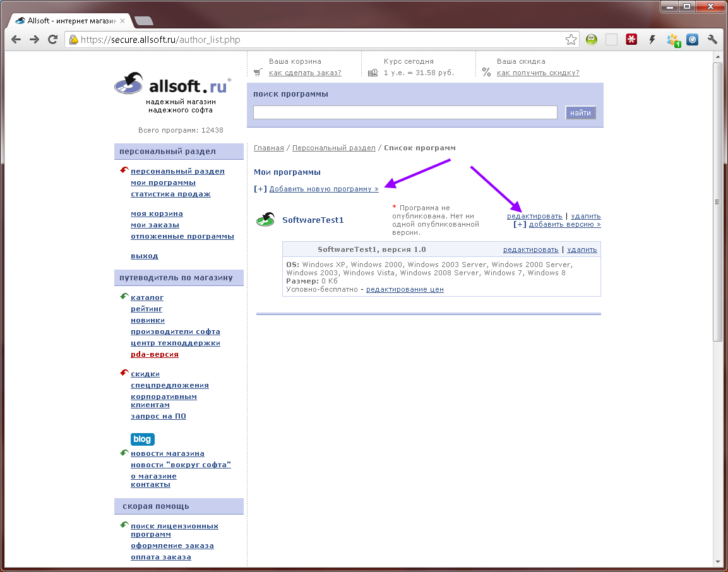
Task: Open the paw print extension icon
Action: click(672, 40)
